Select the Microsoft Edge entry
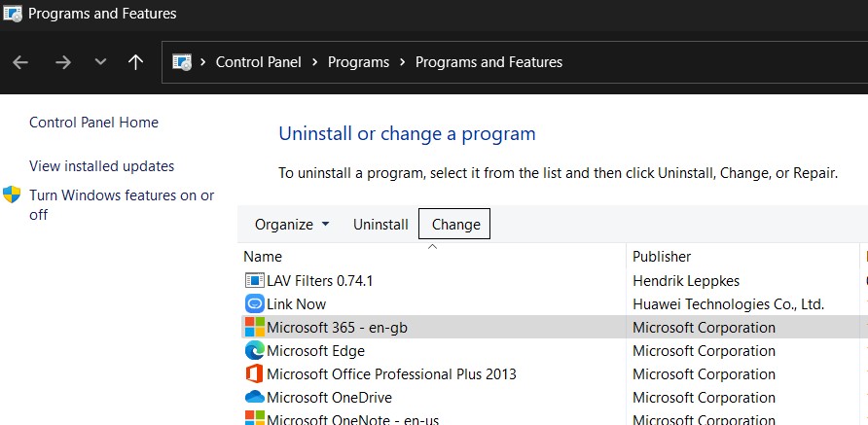The image size is (868, 425). coord(315,351)
